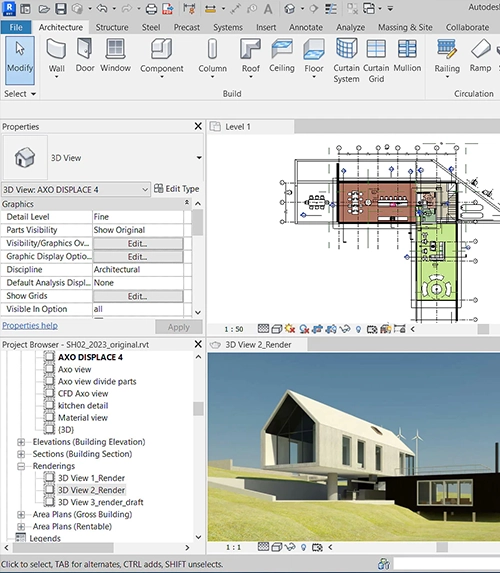
Task: Click the Project Browser vertical scrollbar thumb
Action: [x=198, y=409]
